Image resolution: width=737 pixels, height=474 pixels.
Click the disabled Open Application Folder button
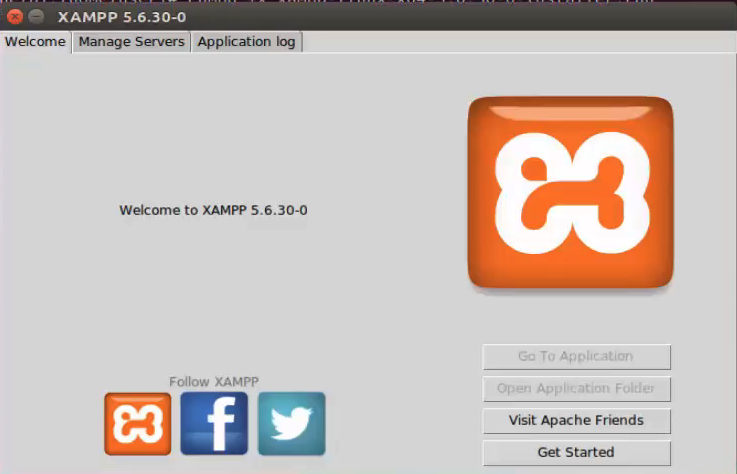[576, 388]
